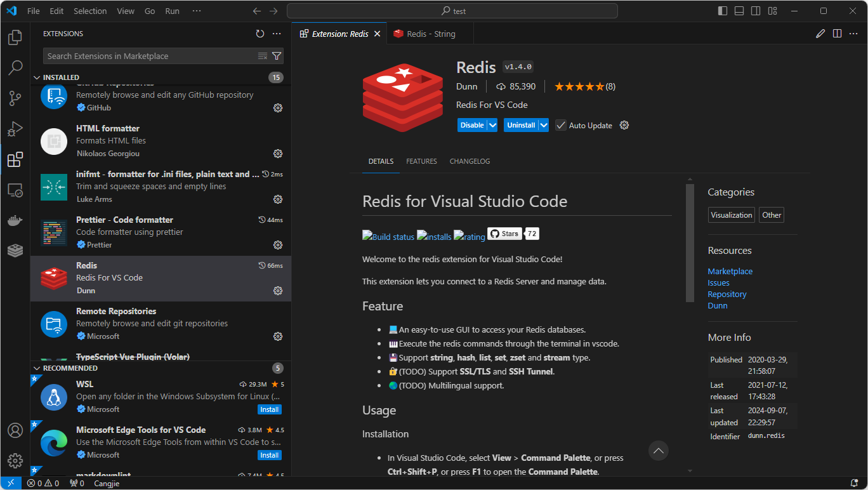Click the scroll-to-top arrow button
Screen dimensions: 868x490
(x=659, y=451)
